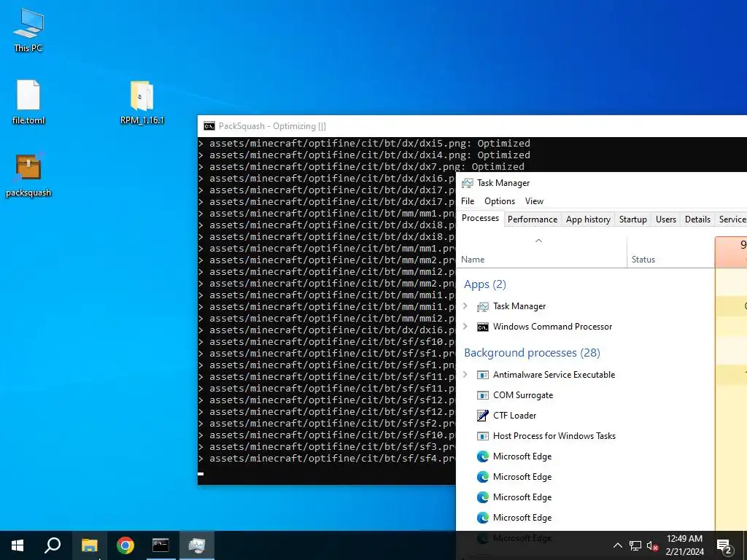The image size is (747, 560).
Task: Select COM Surrogate process icon
Action: tap(483, 396)
